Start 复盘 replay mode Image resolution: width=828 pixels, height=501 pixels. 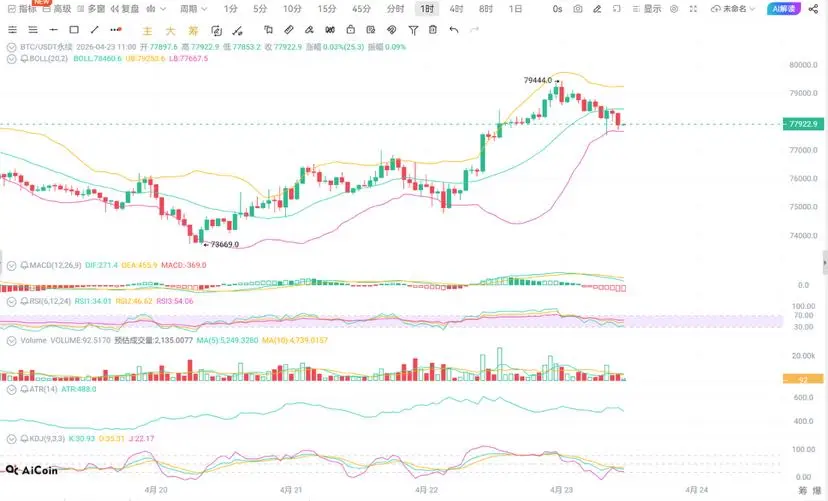click(125, 9)
